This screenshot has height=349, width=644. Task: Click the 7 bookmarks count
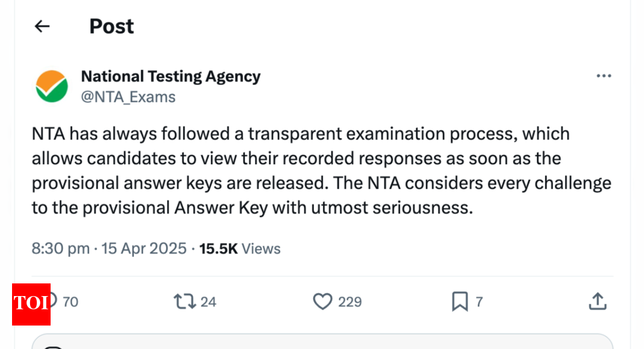(479, 302)
